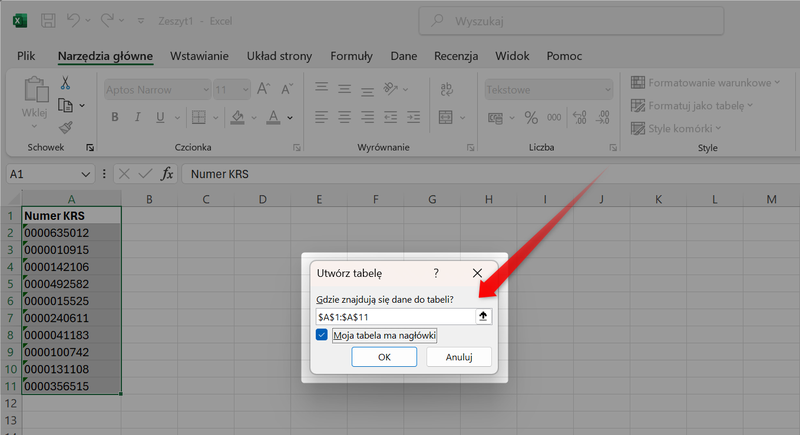Switch to Dane tab
The height and width of the screenshot is (435, 800).
(x=404, y=56)
